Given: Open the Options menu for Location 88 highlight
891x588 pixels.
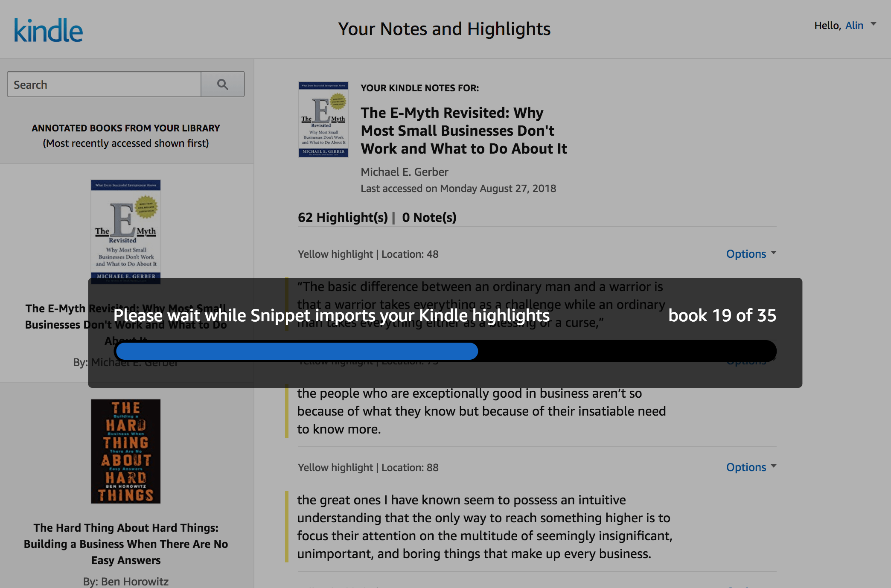Looking at the screenshot, I should [751, 467].
